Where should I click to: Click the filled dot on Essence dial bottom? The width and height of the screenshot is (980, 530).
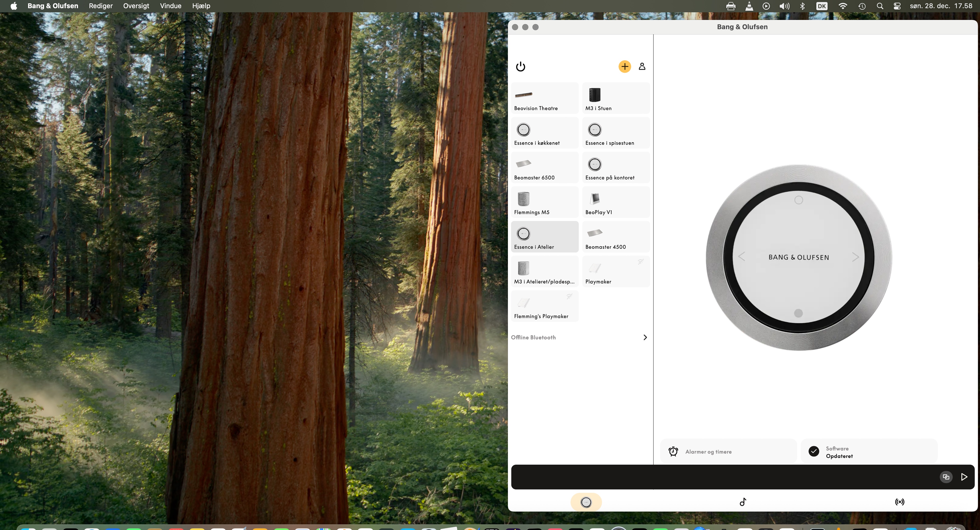click(x=798, y=313)
